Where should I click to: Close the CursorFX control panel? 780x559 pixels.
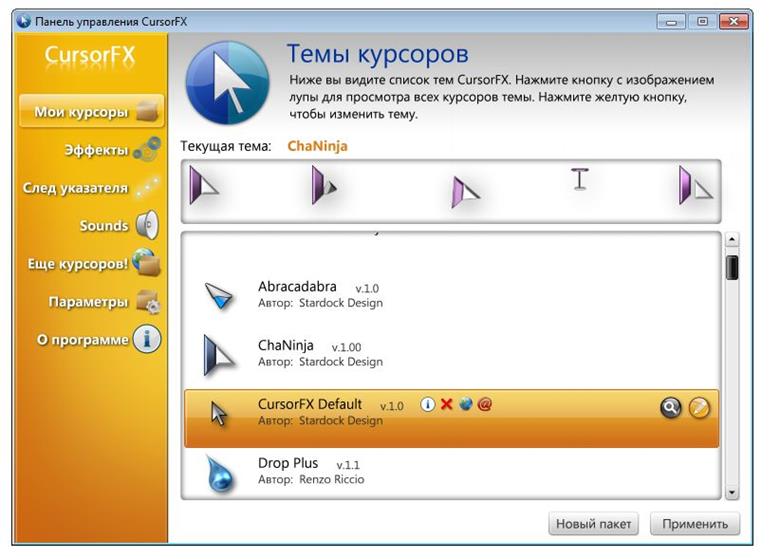tap(734, 21)
